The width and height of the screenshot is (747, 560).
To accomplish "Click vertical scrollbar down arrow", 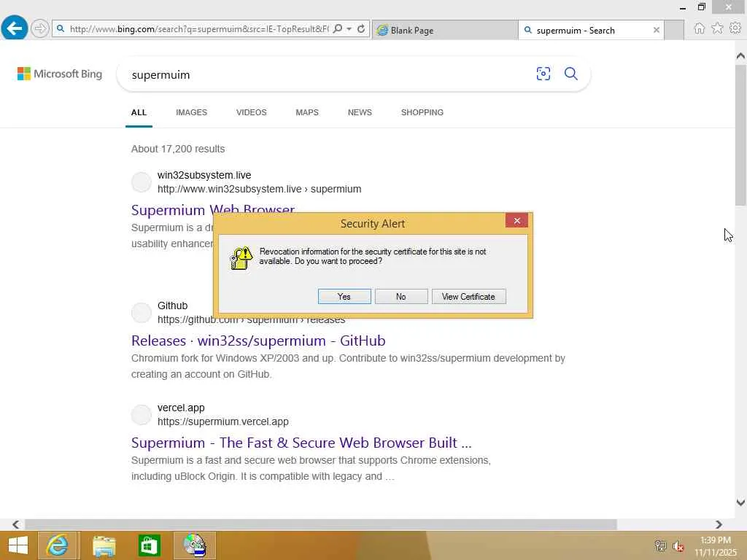I will click(740, 502).
